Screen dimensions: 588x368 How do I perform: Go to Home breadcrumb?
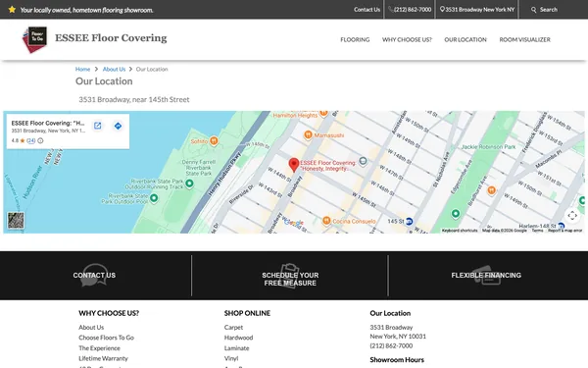(82, 69)
